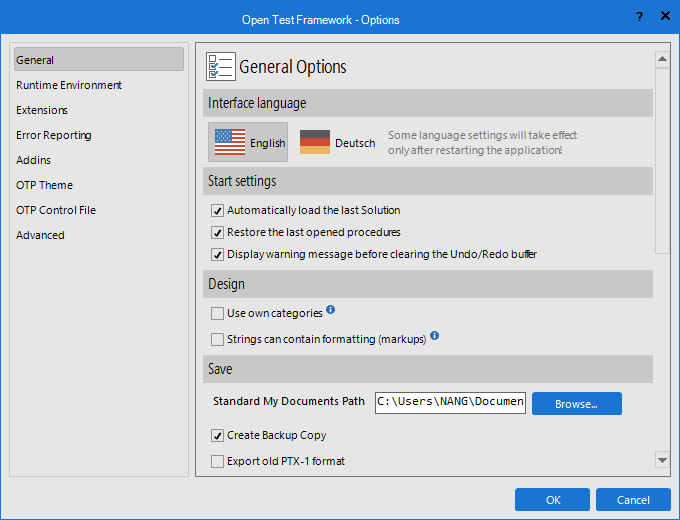Show the Advanced options page

(40, 235)
